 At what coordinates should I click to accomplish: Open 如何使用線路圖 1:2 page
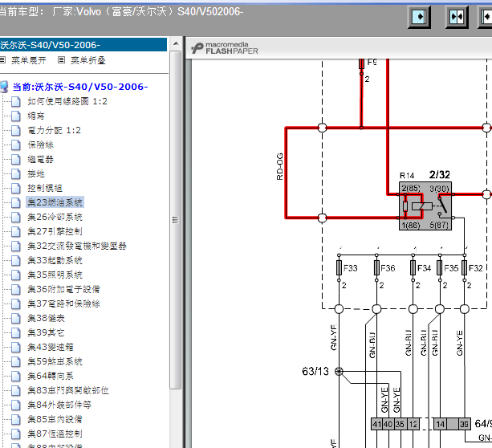[67, 101]
